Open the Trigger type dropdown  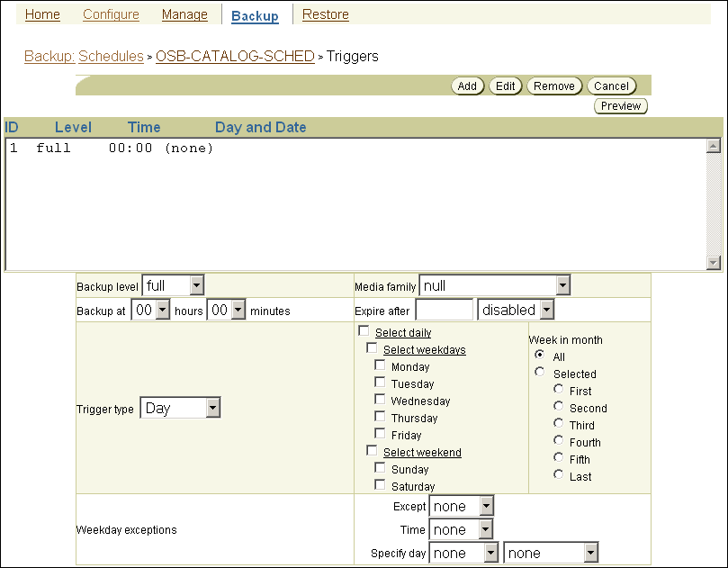point(181,408)
